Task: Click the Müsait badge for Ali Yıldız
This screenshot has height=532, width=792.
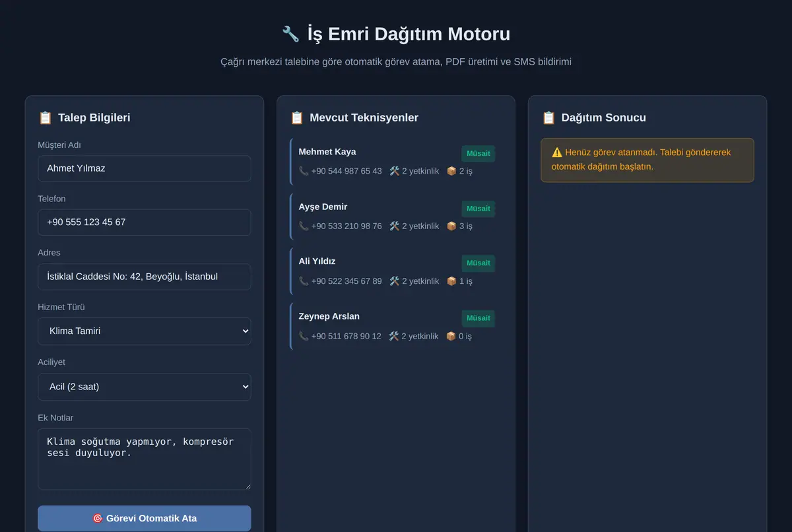Action: [x=478, y=263]
